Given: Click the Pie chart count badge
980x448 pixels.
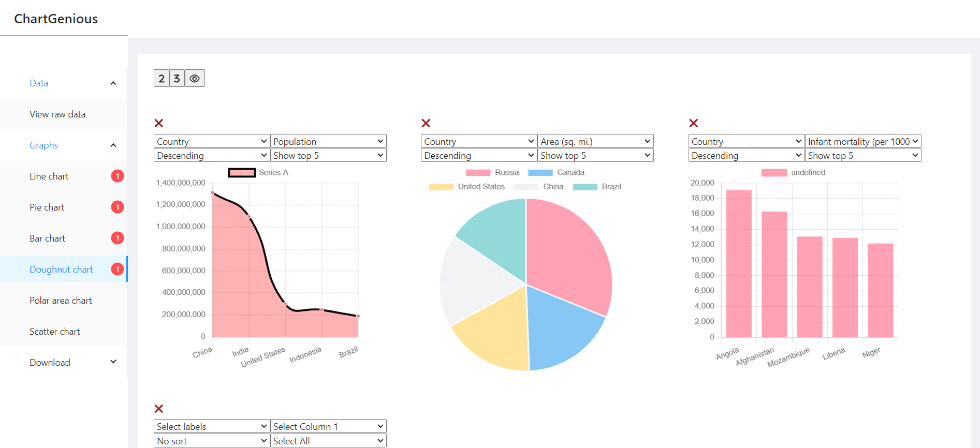Looking at the screenshot, I should point(118,207).
